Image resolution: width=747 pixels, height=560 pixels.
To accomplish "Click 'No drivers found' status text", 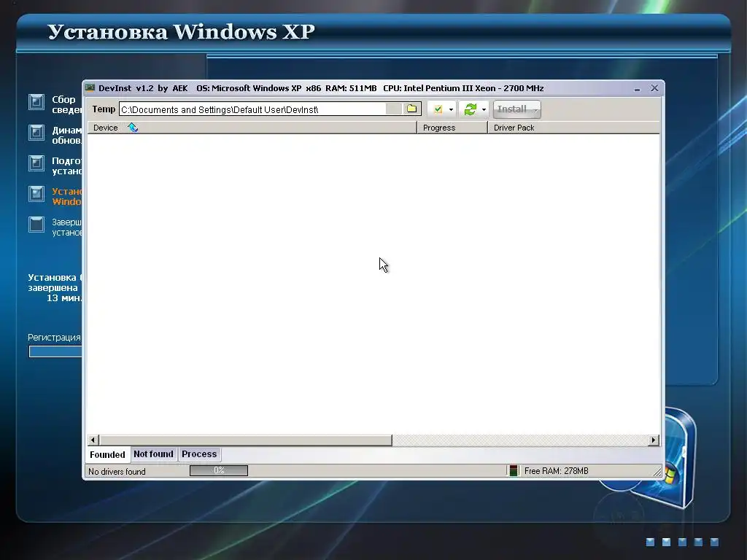I will [117, 472].
